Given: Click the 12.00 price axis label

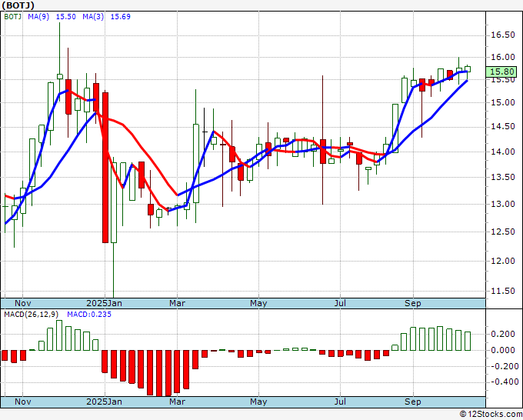Looking at the screenshot, I should (x=503, y=261).
